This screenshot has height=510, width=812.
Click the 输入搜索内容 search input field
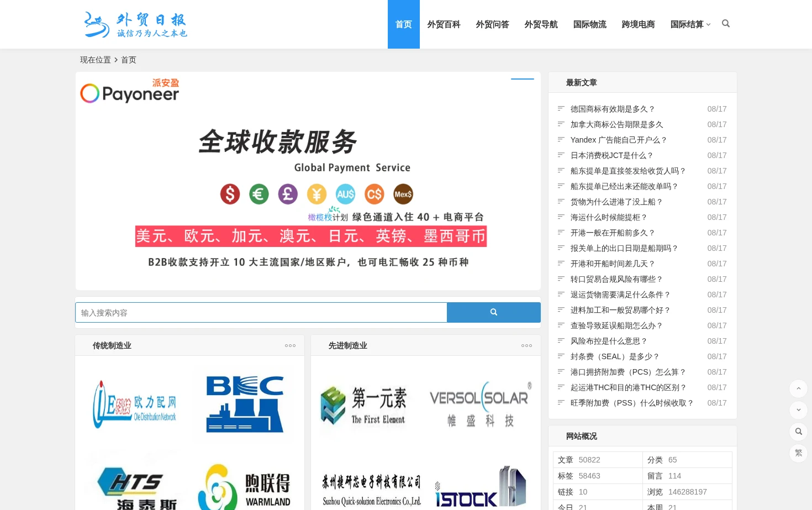pos(261,312)
